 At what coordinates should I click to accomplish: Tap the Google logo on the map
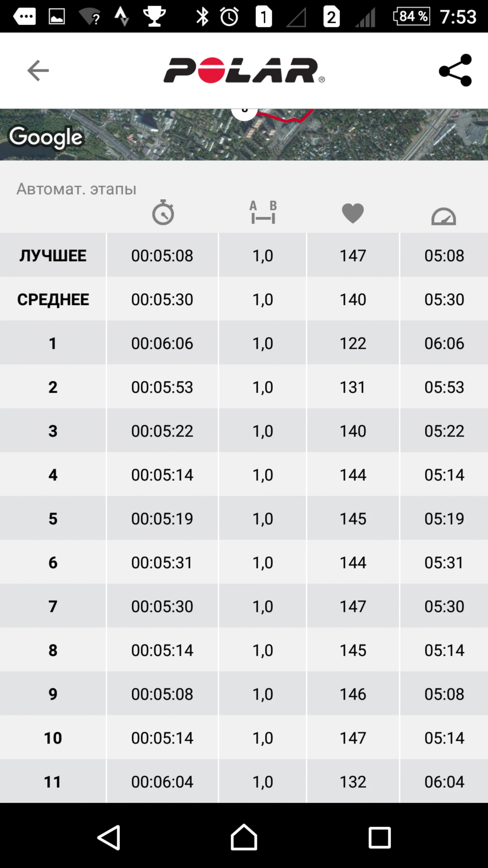46,137
